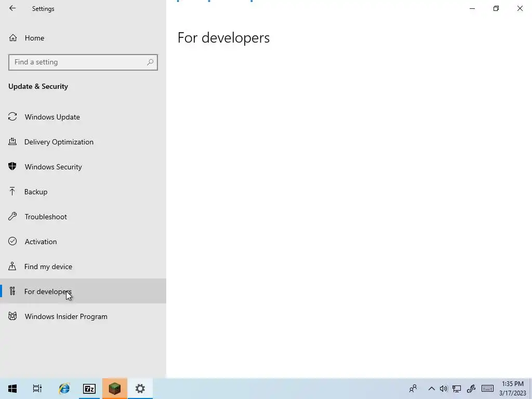Launch Internet Explorer from the taskbar
Viewport: 532px width, 399px height.
64,389
